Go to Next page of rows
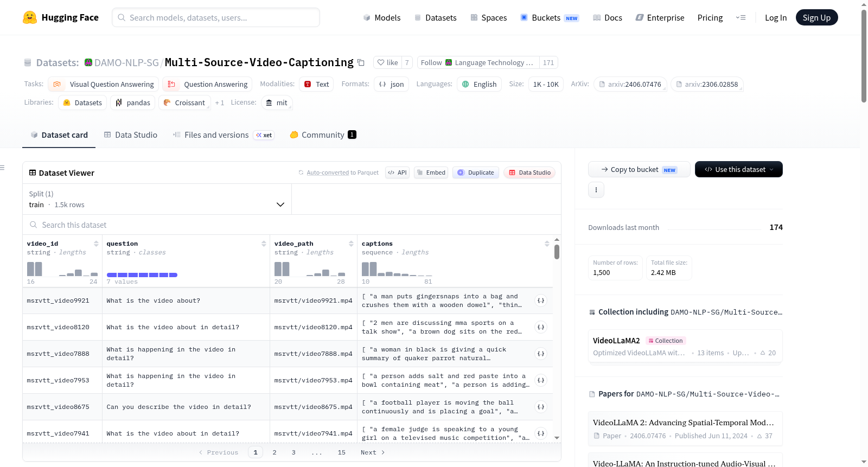The width and height of the screenshot is (868, 467). pyautogui.click(x=373, y=452)
